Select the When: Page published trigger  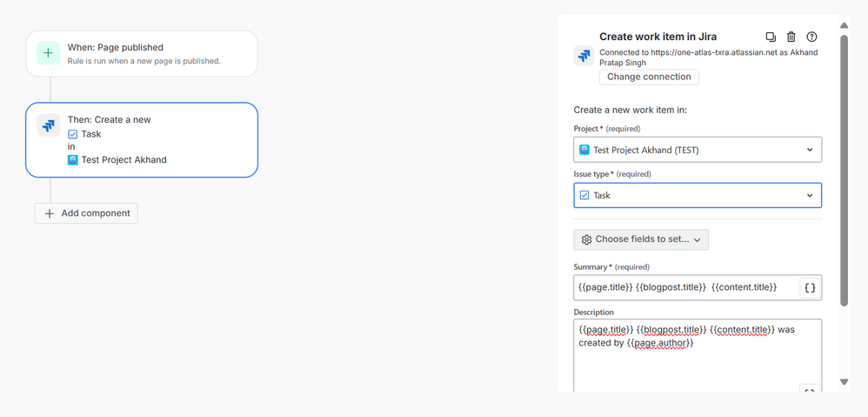tap(142, 53)
